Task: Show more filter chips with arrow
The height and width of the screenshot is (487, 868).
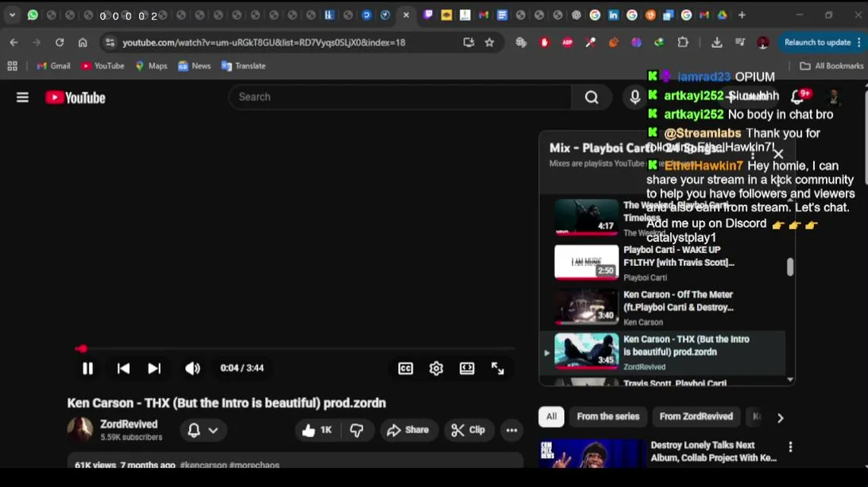Action: (780, 418)
